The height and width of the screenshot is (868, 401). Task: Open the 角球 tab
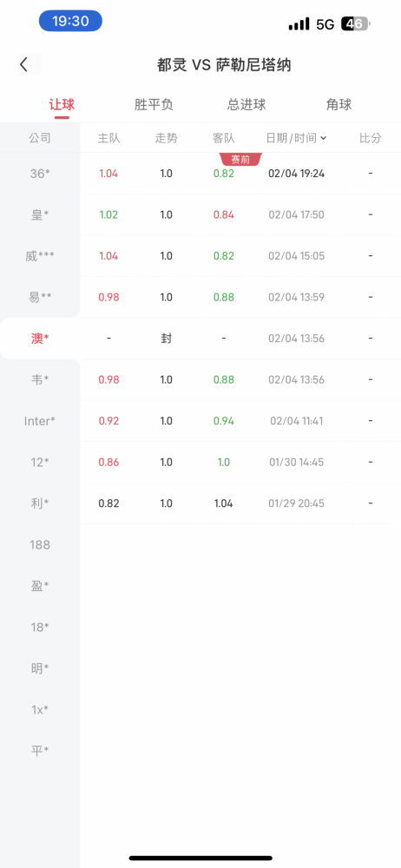click(x=339, y=105)
